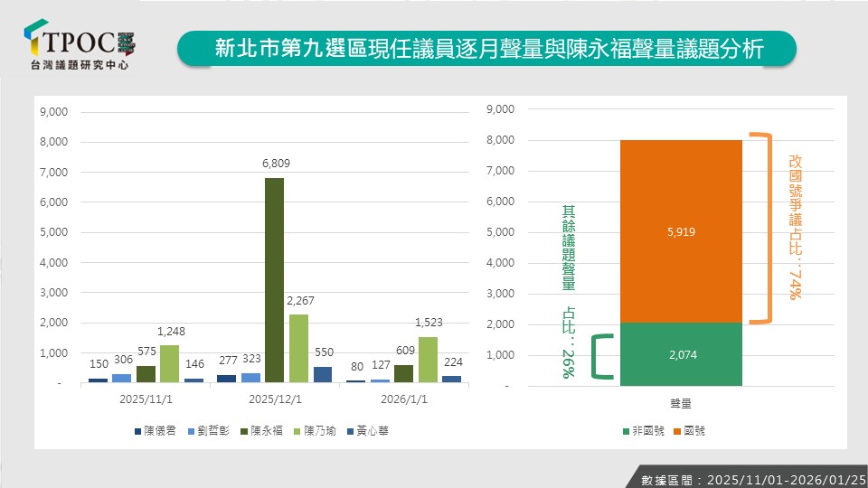868x488 pixels.
Task: Click the green bracket for 其餘議題聲量
Action: 597,355
